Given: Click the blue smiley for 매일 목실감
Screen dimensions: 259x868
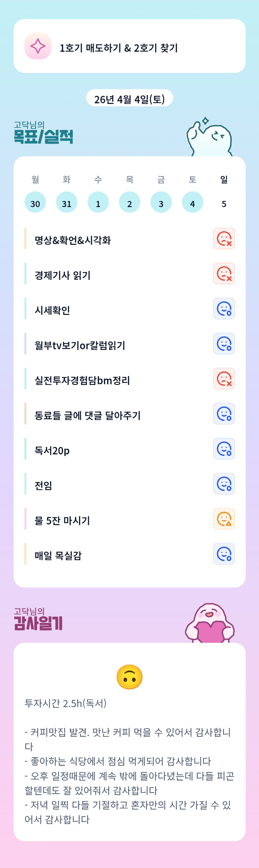Looking at the screenshot, I should click(x=224, y=554).
